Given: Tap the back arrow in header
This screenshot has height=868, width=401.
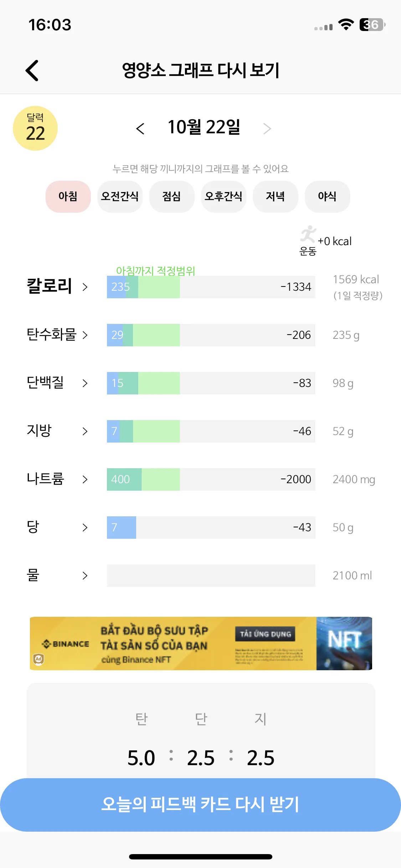Looking at the screenshot, I should click(x=32, y=70).
